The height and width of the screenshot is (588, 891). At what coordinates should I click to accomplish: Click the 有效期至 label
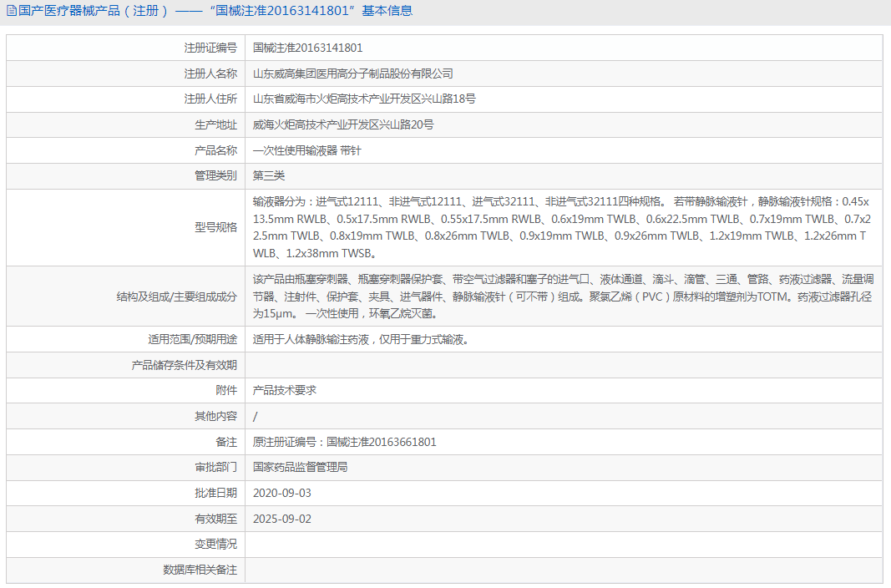[x=216, y=519]
